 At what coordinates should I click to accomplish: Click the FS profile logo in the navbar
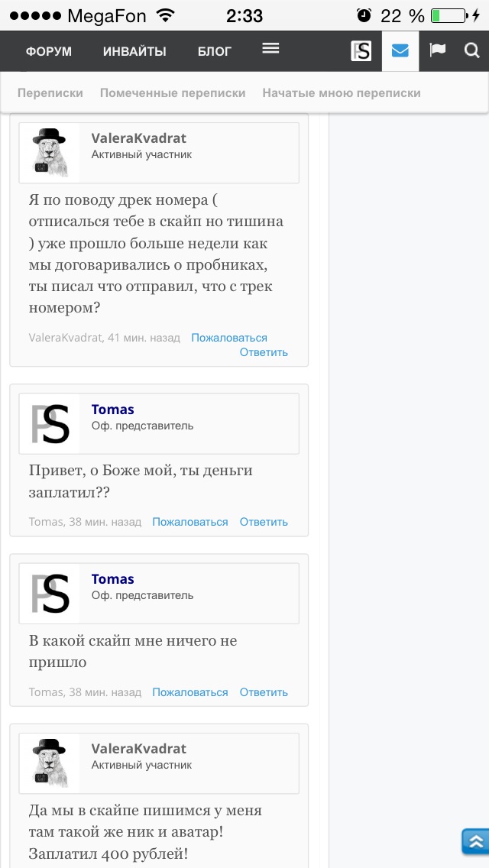[361, 51]
